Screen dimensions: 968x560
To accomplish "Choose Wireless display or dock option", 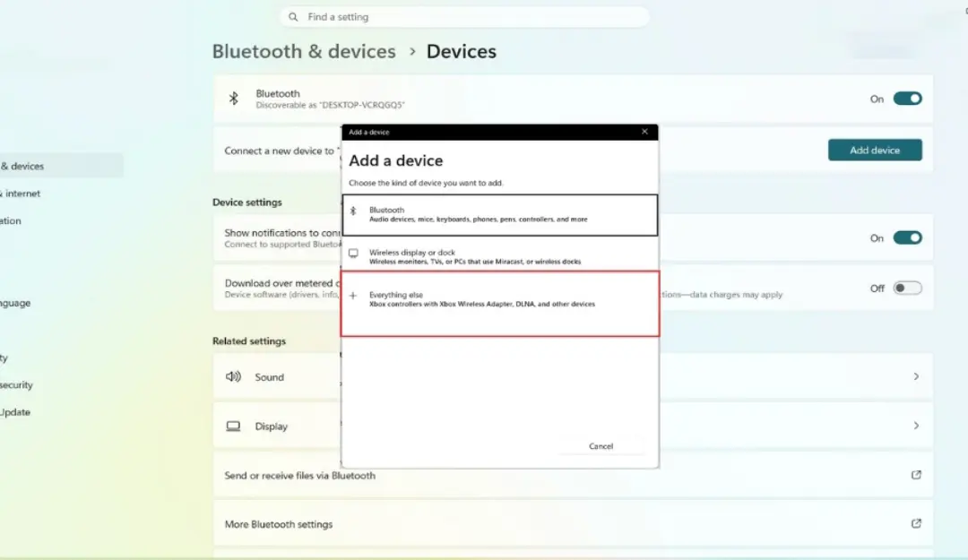I will (x=500, y=256).
